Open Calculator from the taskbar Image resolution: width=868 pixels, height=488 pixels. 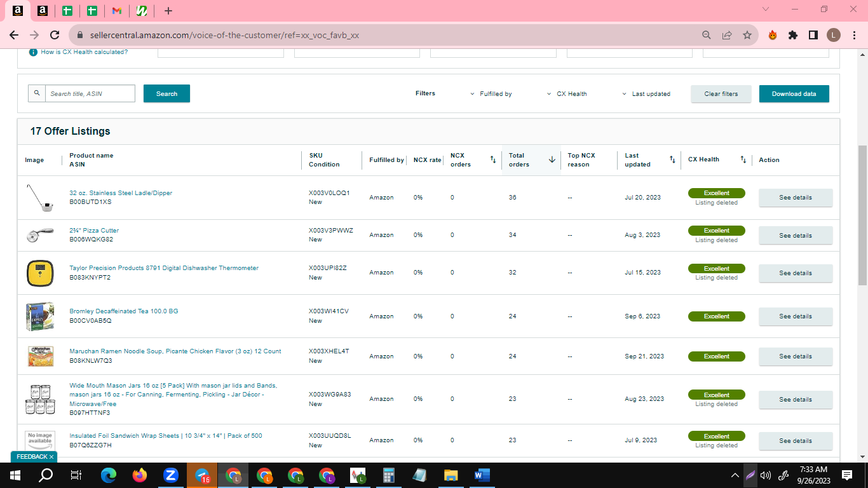389,475
